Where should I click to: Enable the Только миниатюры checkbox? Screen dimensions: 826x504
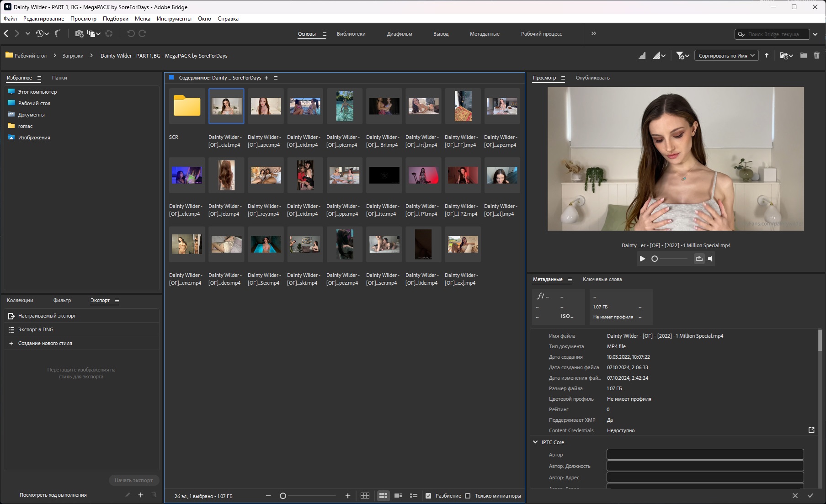pos(468,496)
